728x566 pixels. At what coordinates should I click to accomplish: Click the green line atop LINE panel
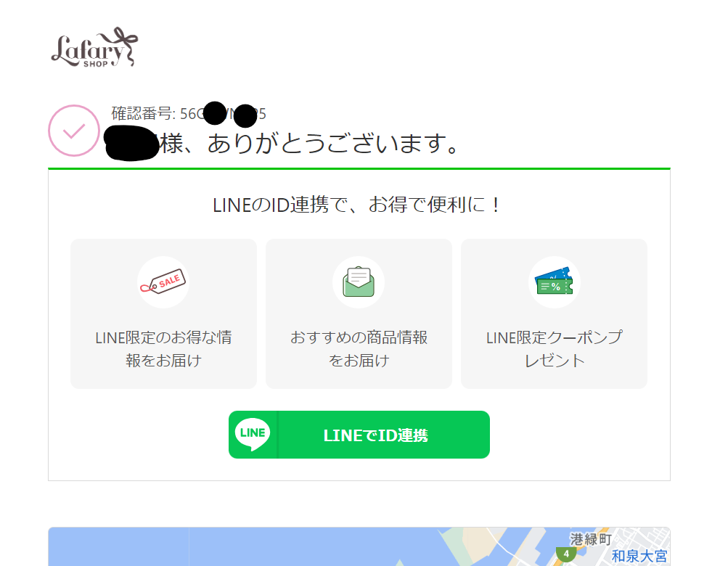(x=359, y=168)
